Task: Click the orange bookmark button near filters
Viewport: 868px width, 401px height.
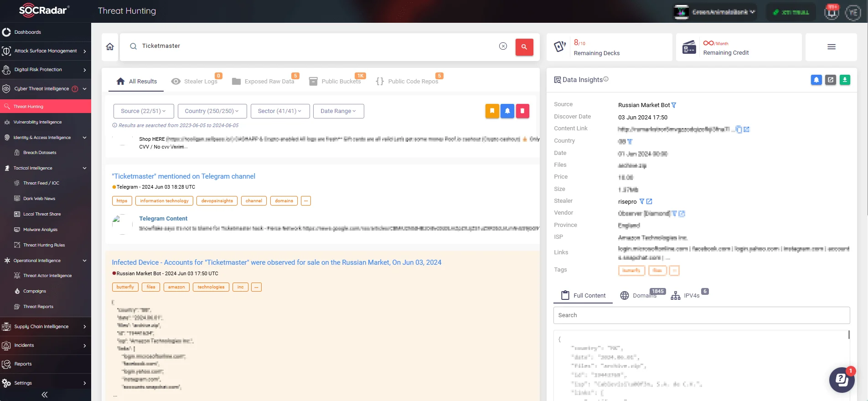Action: 492,111
